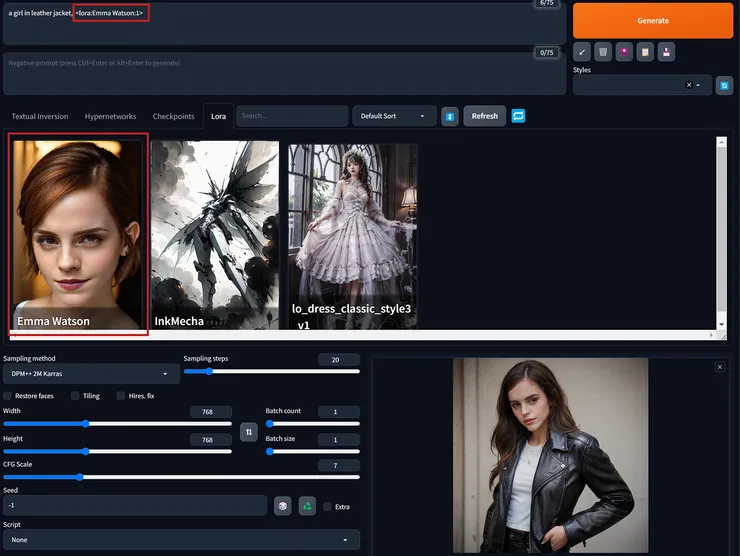This screenshot has height=556, width=740.
Task: Swap width and height with arrows button
Action: pyautogui.click(x=249, y=432)
